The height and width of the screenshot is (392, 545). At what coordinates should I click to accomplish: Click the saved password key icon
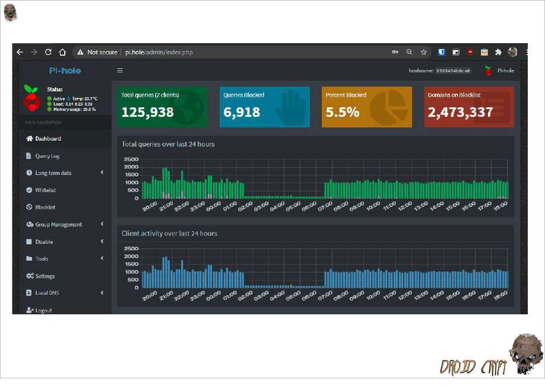pos(395,52)
